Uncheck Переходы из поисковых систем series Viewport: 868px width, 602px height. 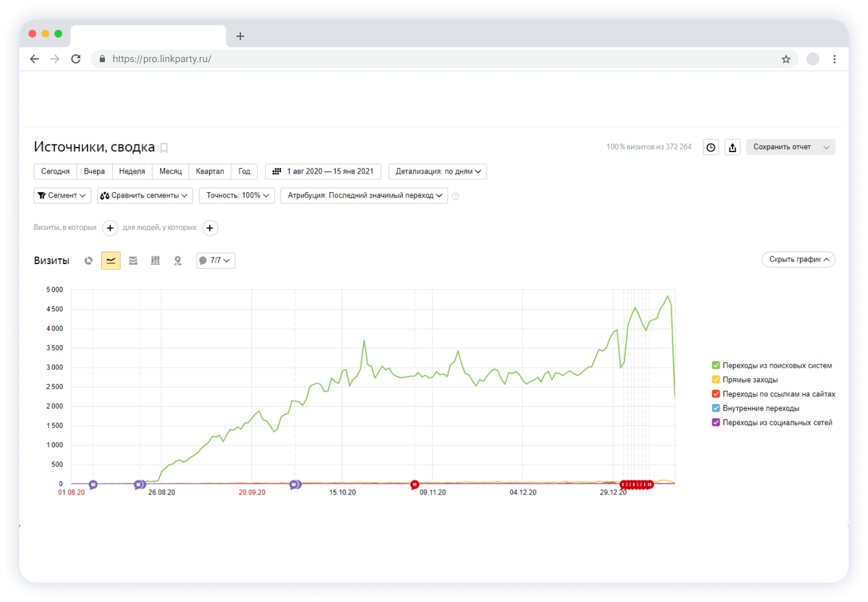tap(716, 366)
